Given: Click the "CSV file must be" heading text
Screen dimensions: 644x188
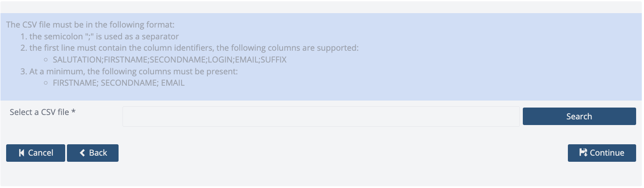Looking at the screenshot, I should tap(91, 25).
